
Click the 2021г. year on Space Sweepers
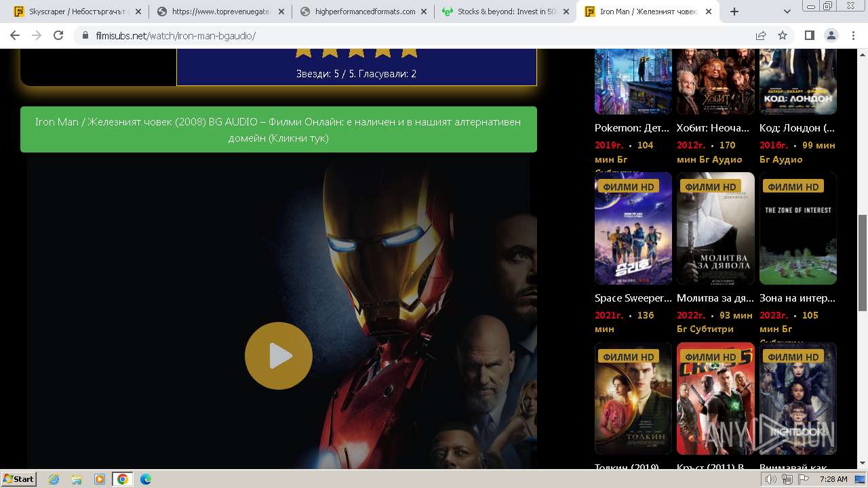click(x=609, y=315)
